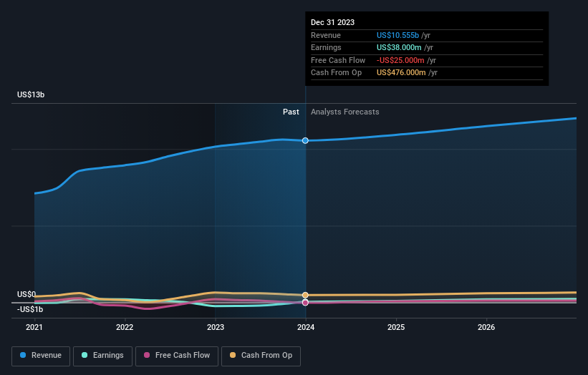The height and width of the screenshot is (375, 588).
Task: Click the 2026 x-axis label
Action: click(x=486, y=328)
